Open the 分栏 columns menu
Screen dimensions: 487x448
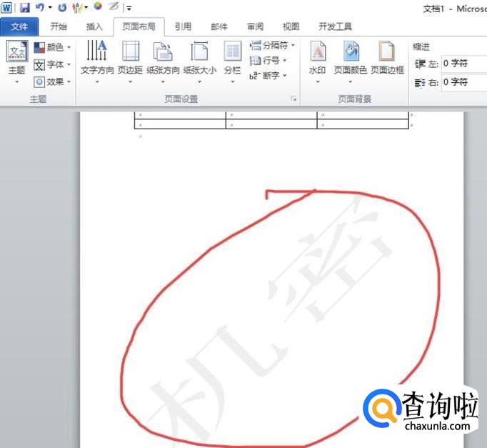(x=233, y=61)
